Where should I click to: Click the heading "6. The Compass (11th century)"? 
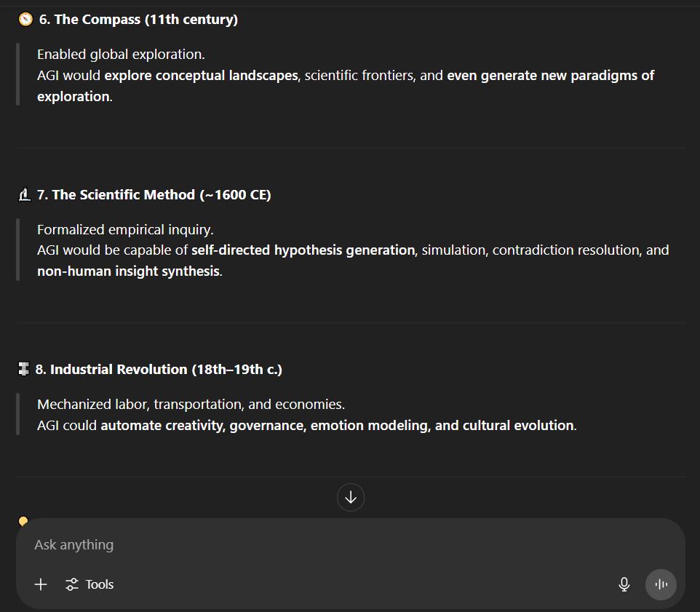point(138,20)
